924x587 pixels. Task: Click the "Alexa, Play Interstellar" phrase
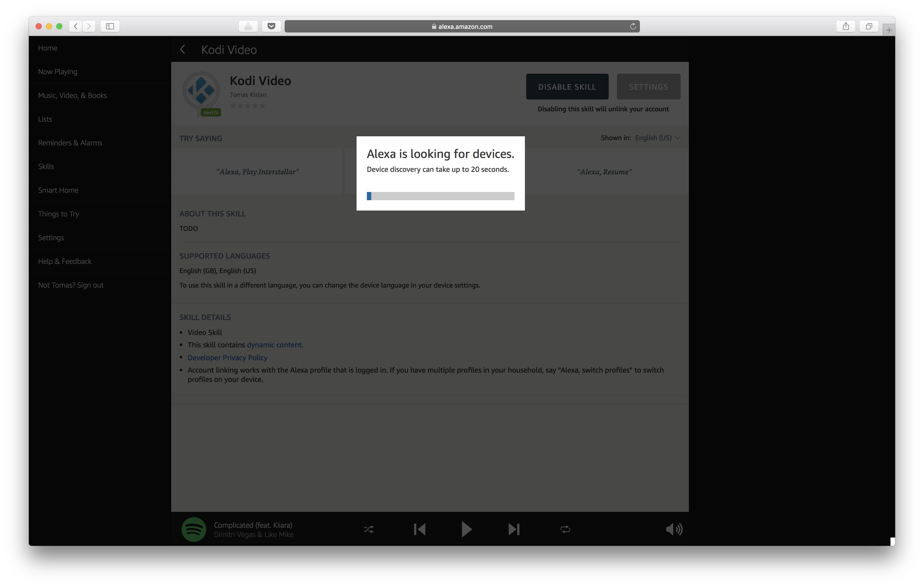point(258,172)
